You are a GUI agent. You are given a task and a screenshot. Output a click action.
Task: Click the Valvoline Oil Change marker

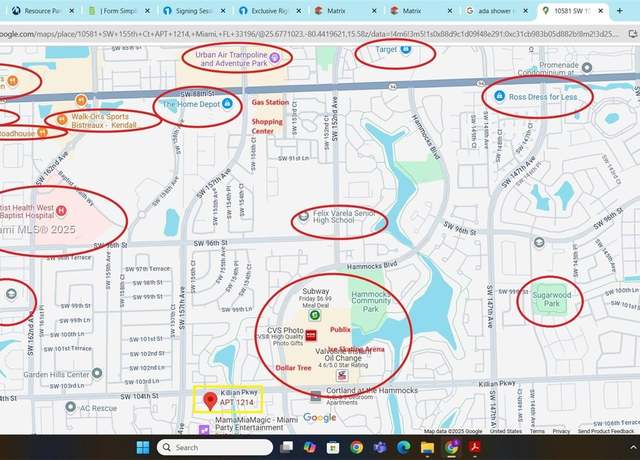342,375
